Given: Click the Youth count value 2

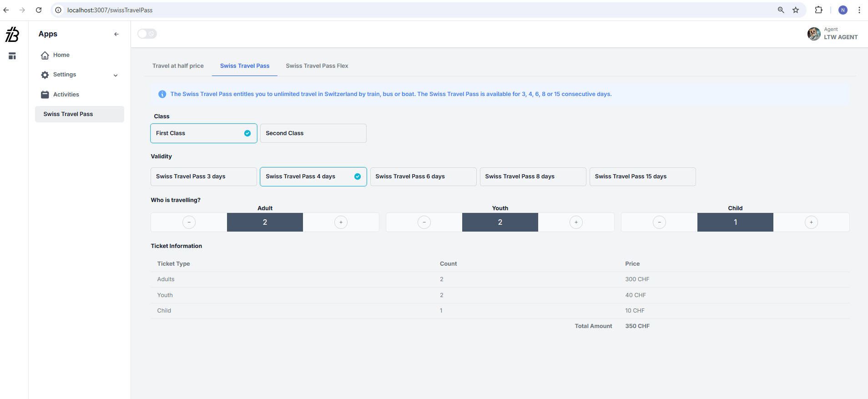Looking at the screenshot, I should [500, 222].
